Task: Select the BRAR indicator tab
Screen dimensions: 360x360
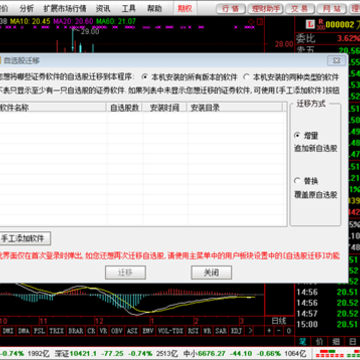Action: tap(76, 331)
